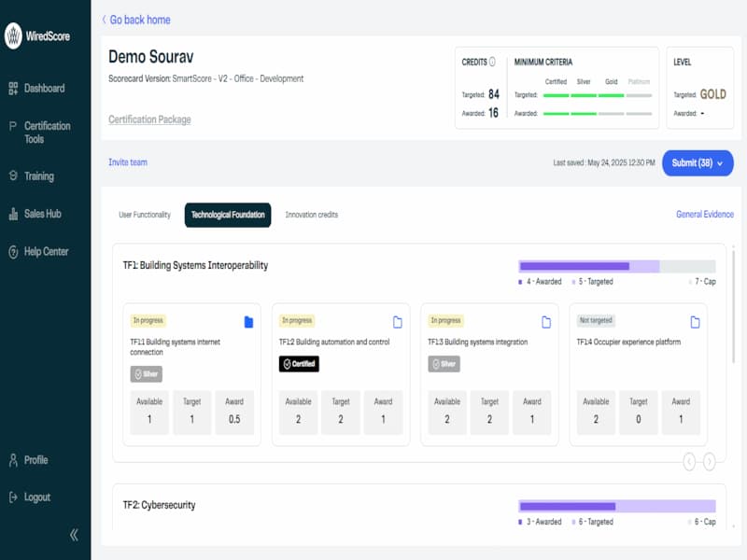Click the Training sidebar icon
Screen dimensions: 747x560
coord(13,175)
